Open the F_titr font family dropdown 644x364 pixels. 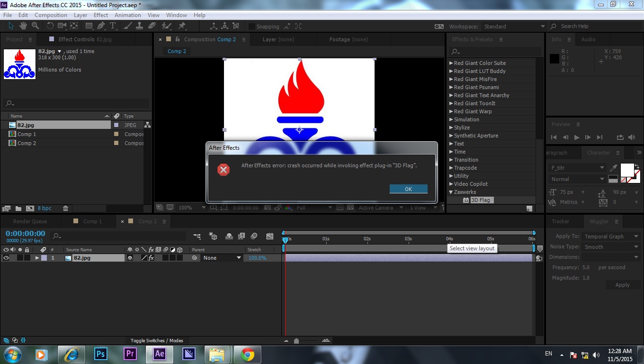tap(577, 168)
